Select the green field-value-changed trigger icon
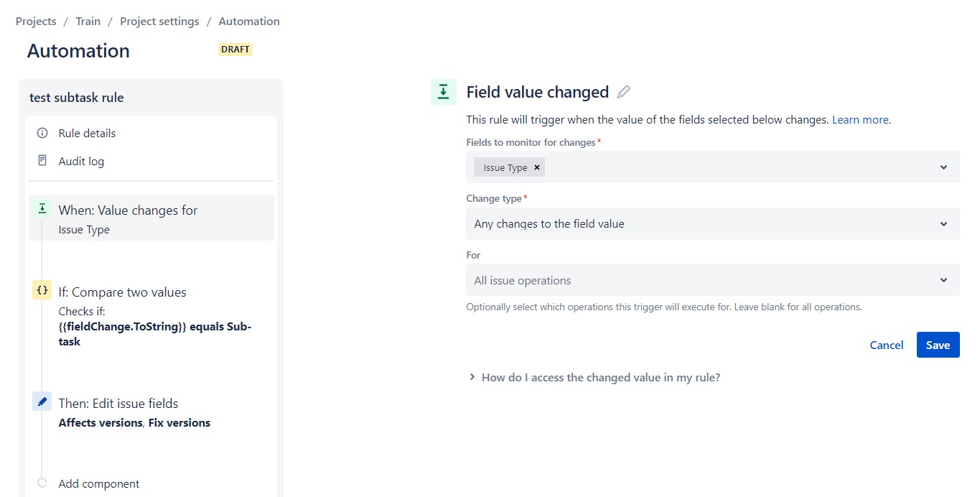Image resolution: width=980 pixels, height=497 pixels. 41,209
